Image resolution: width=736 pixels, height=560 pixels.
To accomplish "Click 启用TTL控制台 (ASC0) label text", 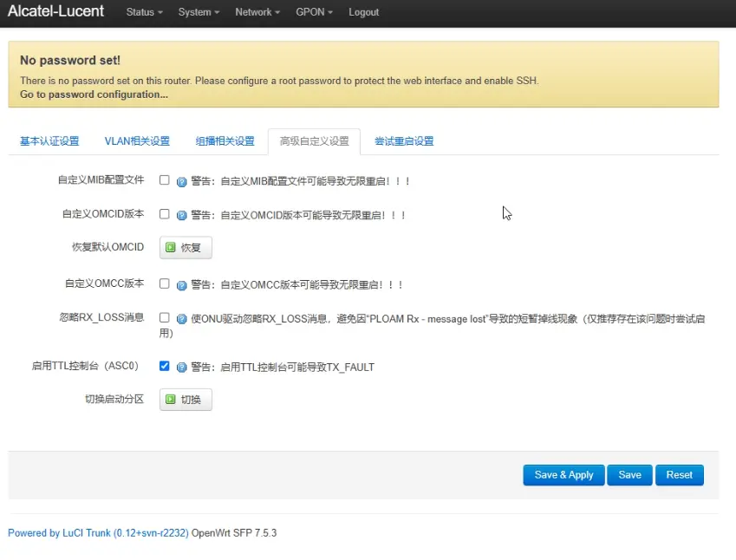I will click(85, 366).
